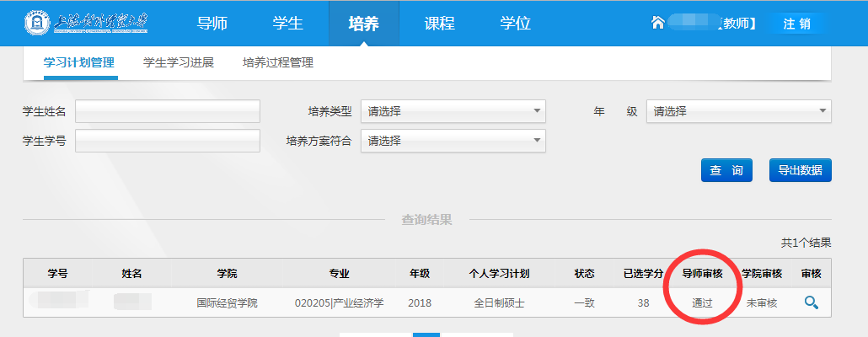Click the home icon beside the teacher name
Viewport: 868px width, 337px height.
(x=658, y=23)
